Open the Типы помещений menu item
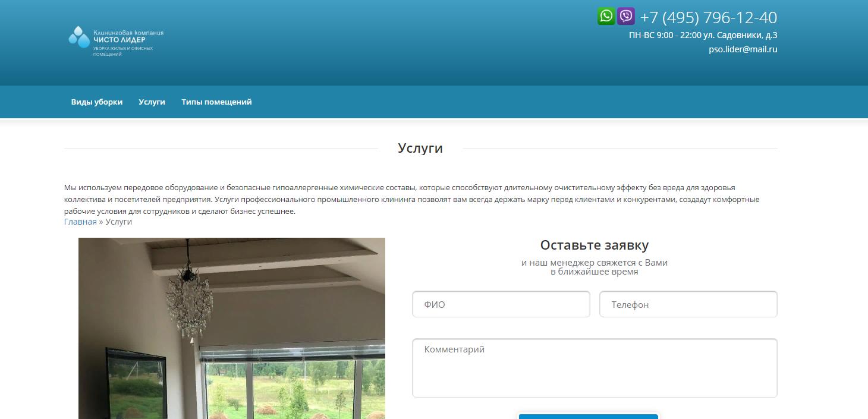This screenshot has height=419, width=868. coord(216,102)
